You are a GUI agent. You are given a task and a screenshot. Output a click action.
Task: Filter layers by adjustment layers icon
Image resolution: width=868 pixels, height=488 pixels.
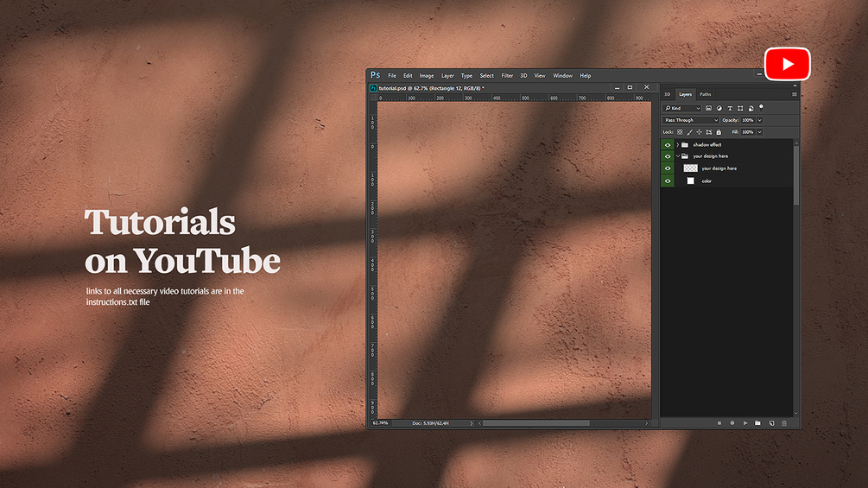coord(719,109)
